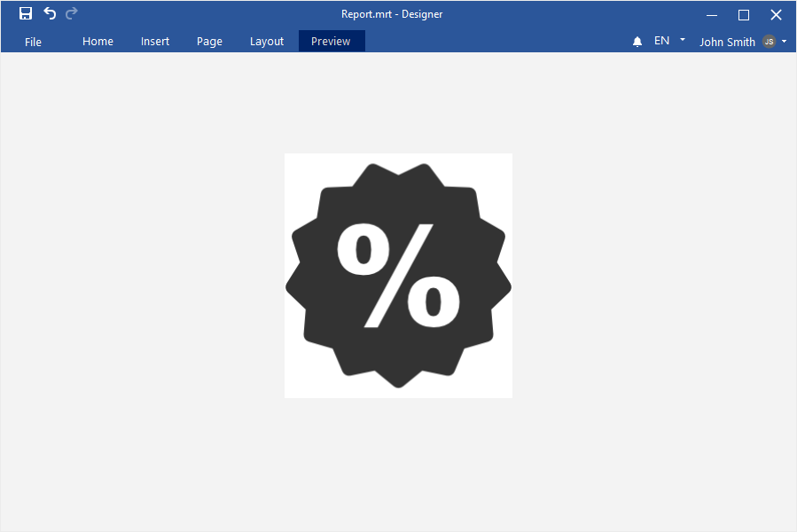Minimize the Designer window

click(x=712, y=14)
